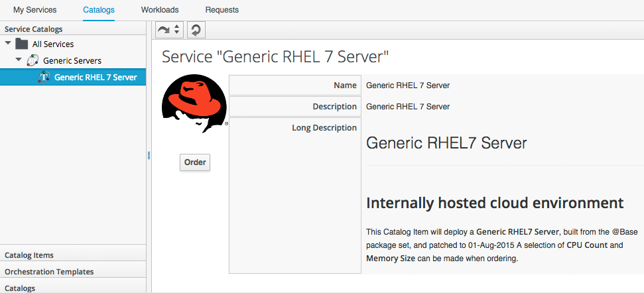
Task: Collapse the Generic Servers tree node
Action: pos(19,60)
